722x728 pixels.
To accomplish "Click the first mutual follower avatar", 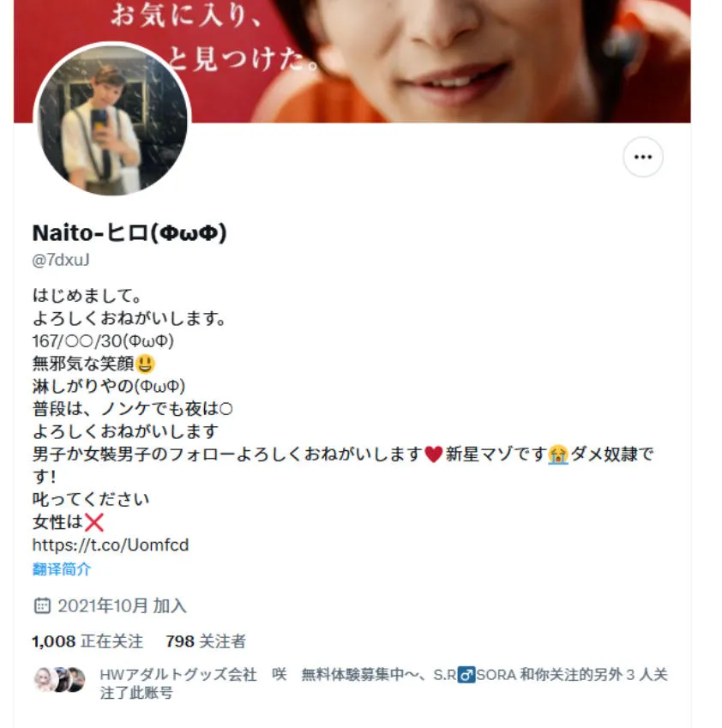I will 45,680.
